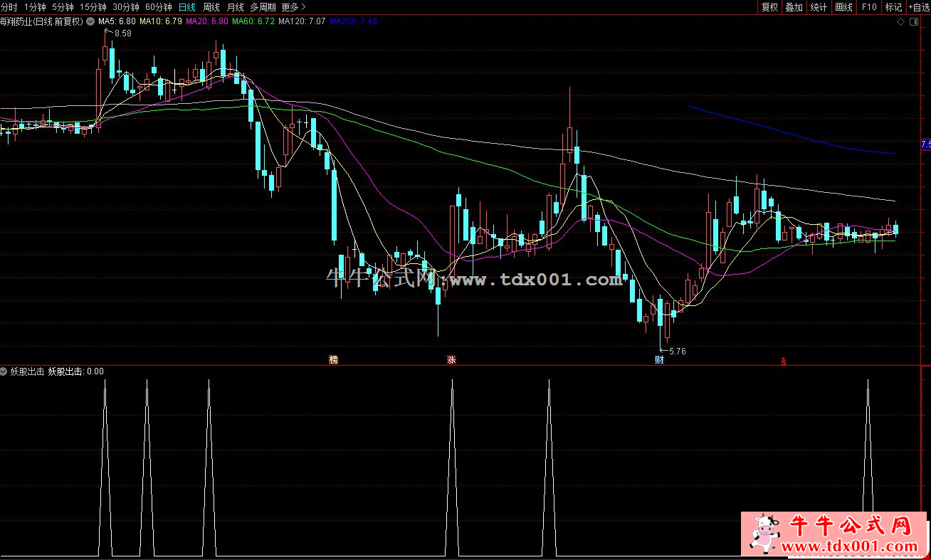
Task: Click the 8.58 high price label
Action: click(122, 33)
